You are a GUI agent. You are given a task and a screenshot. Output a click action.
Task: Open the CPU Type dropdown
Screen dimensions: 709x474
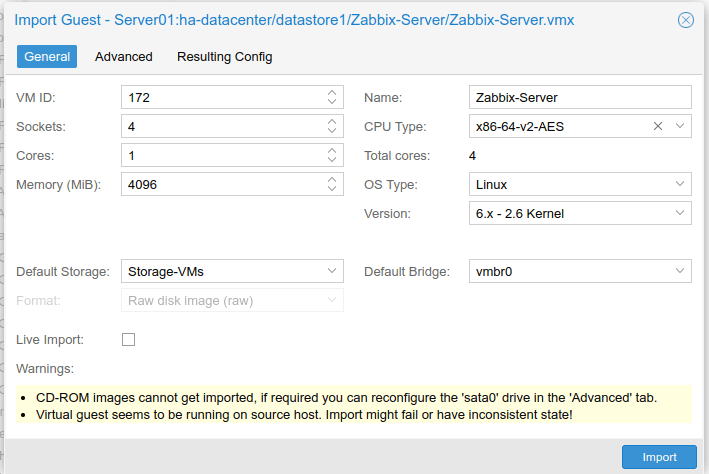point(680,126)
